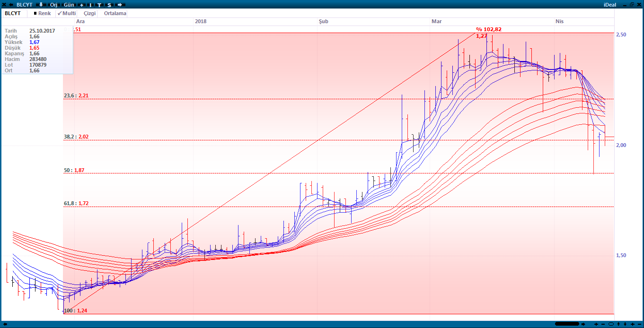The width and height of the screenshot is (644, 328).
Task: Go back with the title bar left arrow
Action: [x=11, y=5]
